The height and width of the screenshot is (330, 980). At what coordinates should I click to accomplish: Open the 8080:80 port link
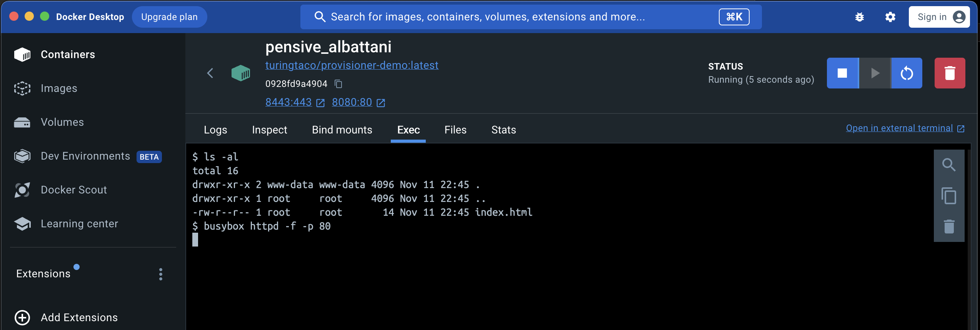(x=352, y=102)
